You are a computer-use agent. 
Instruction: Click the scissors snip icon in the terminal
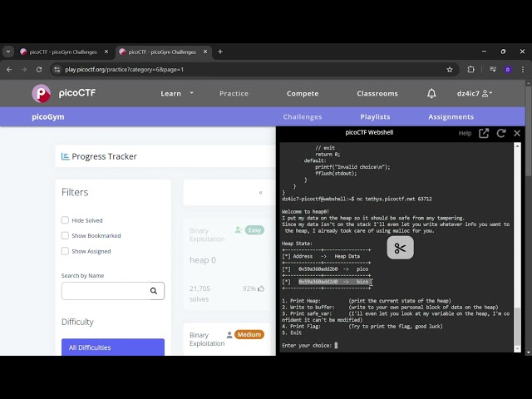[401, 248]
